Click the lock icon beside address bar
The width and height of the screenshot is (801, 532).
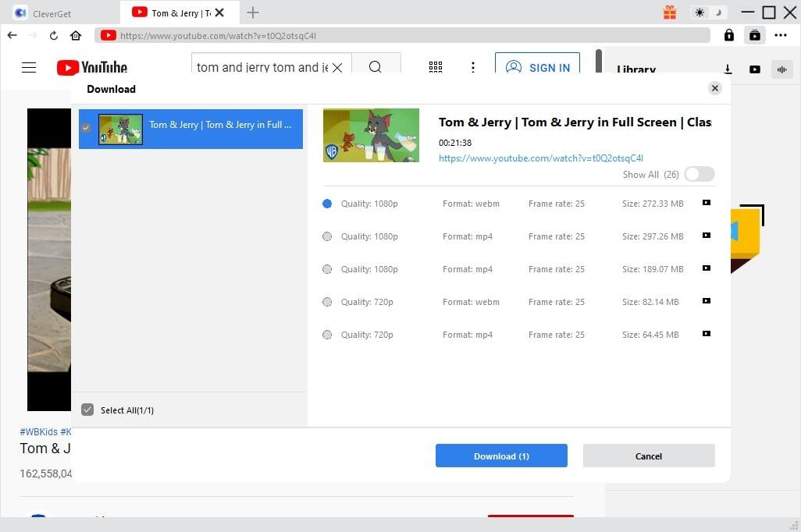[x=728, y=35]
